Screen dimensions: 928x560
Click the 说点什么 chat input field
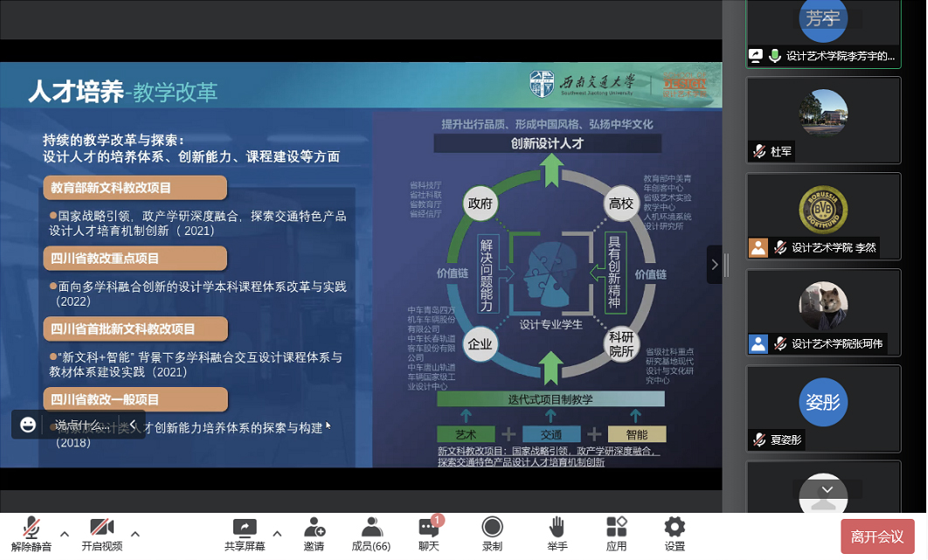(84, 425)
